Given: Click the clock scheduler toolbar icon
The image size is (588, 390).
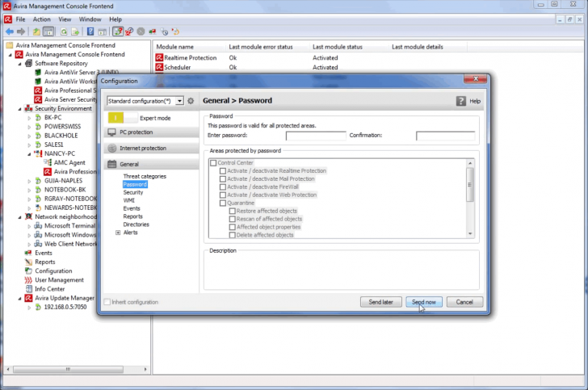Looking at the screenshot, I should pos(164,31).
